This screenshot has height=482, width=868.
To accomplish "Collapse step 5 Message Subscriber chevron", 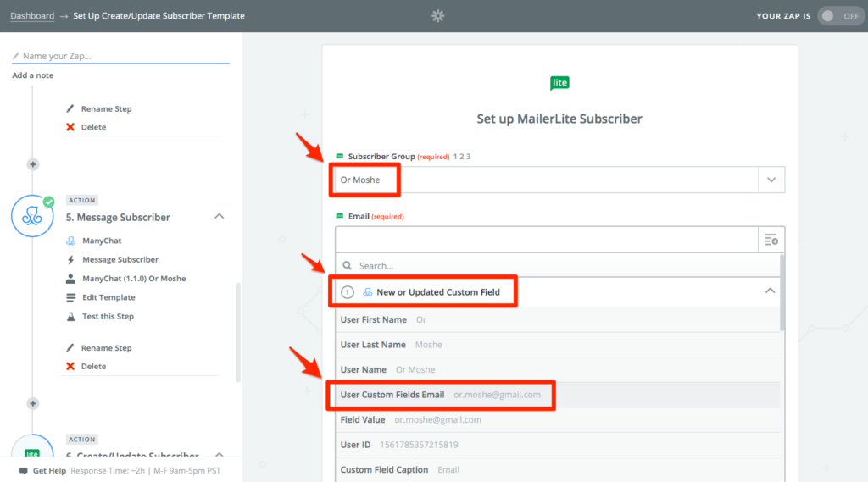I will click(x=220, y=216).
